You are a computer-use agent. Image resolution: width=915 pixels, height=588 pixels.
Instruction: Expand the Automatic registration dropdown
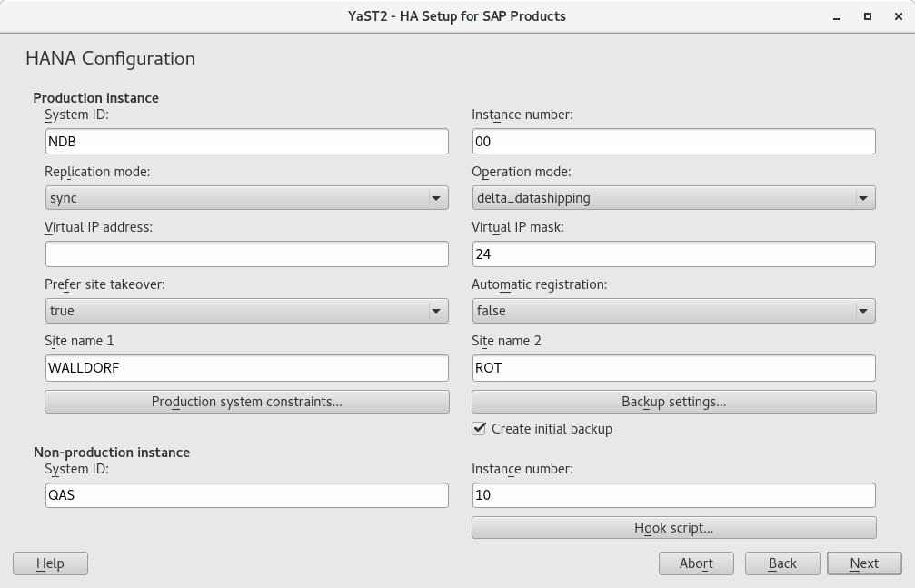[673, 311]
